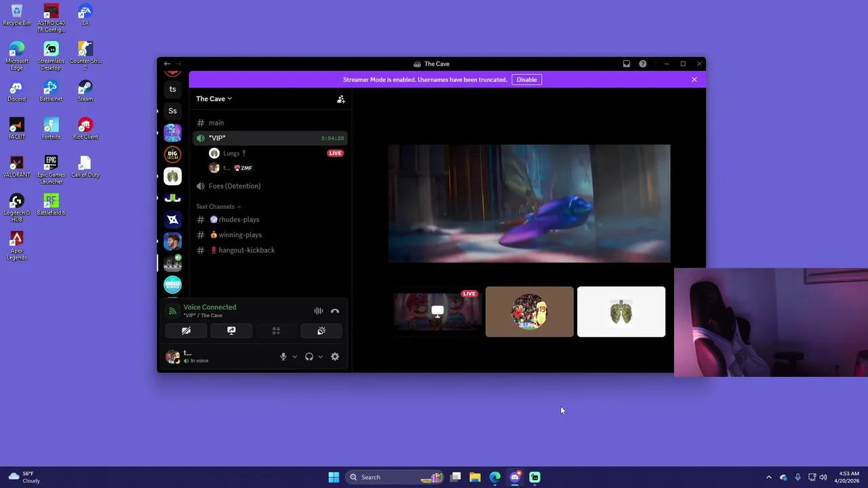
Task: Click Voice Connected status text
Action: click(x=210, y=308)
